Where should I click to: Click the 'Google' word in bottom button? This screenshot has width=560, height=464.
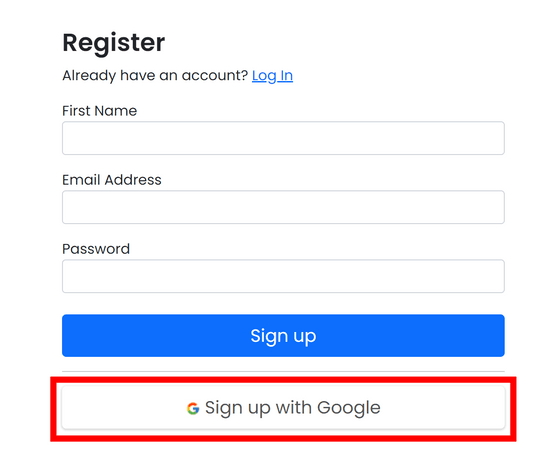(x=349, y=408)
